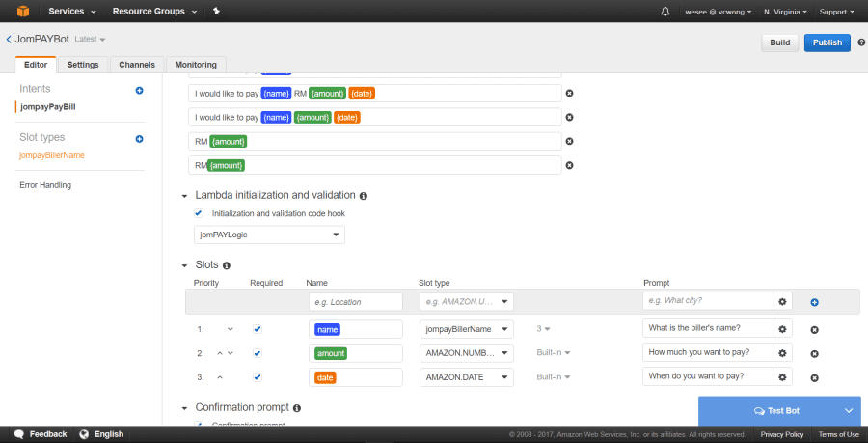The height and width of the screenshot is (443, 868).
Task: Toggle Required checkbox for amount slot
Action: point(258,353)
